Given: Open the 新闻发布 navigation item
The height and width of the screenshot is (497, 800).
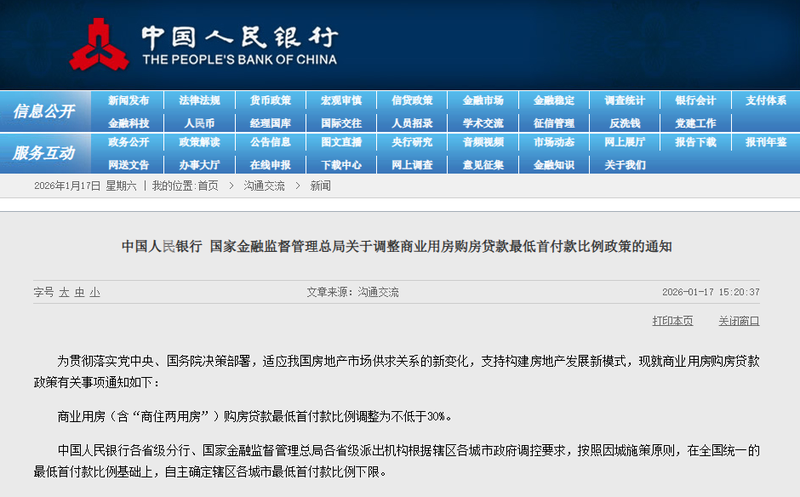Looking at the screenshot, I should click(x=128, y=101).
